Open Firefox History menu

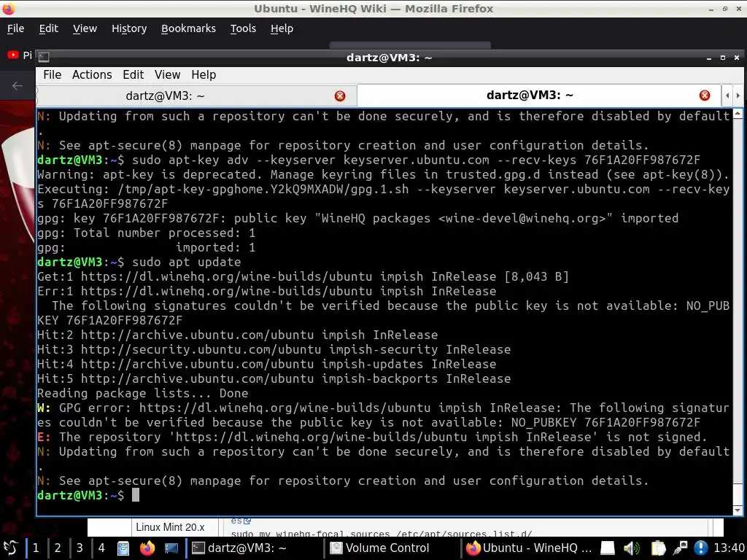click(129, 28)
